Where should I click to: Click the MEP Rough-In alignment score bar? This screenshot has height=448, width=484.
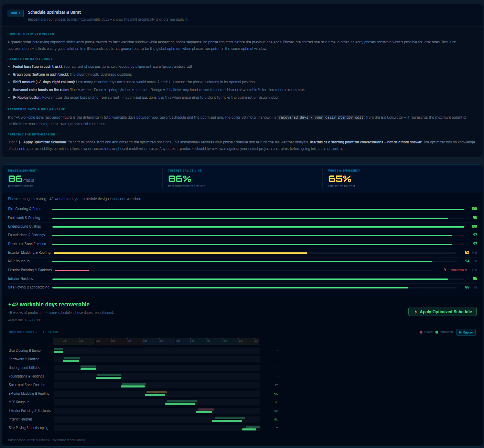click(242, 262)
